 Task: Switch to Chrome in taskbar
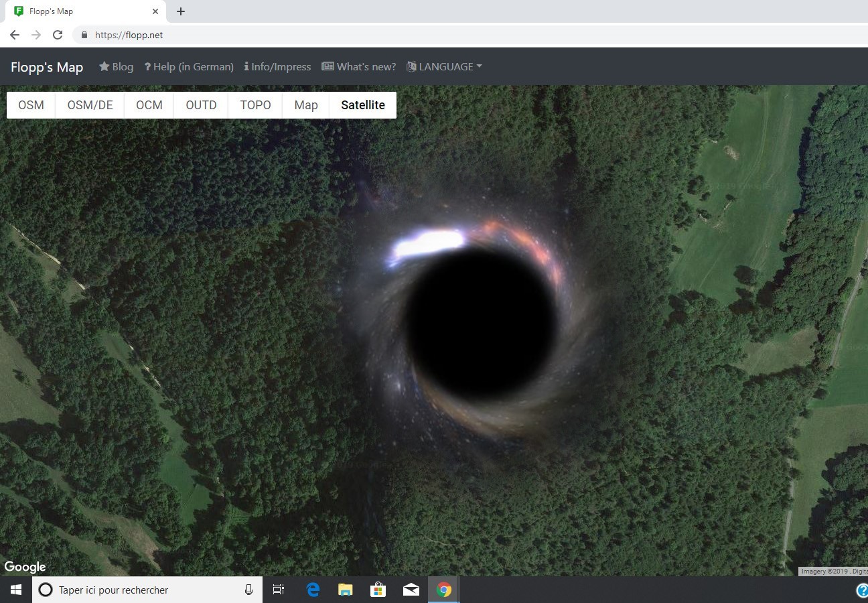[x=443, y=590]
